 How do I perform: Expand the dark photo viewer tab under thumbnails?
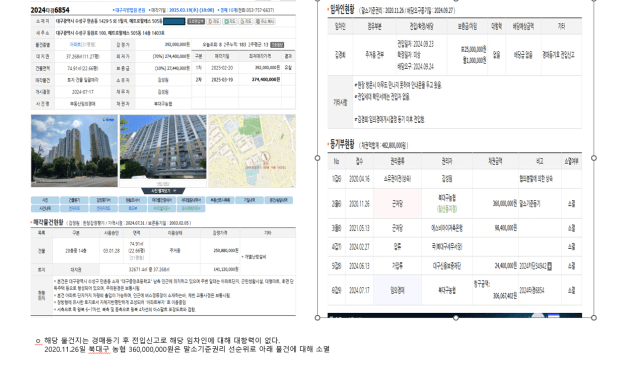pyautogui.click(x=163, y=191)
